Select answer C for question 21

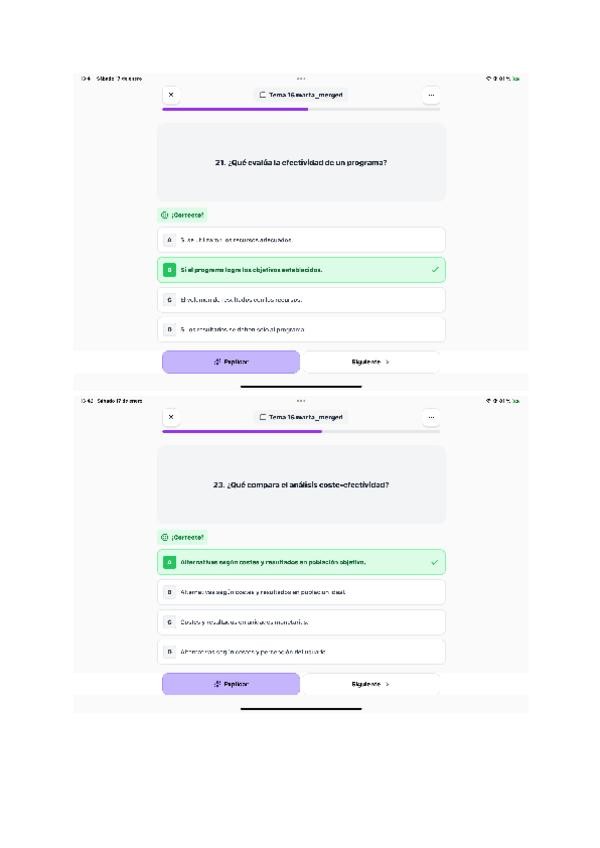pos(301,299)
